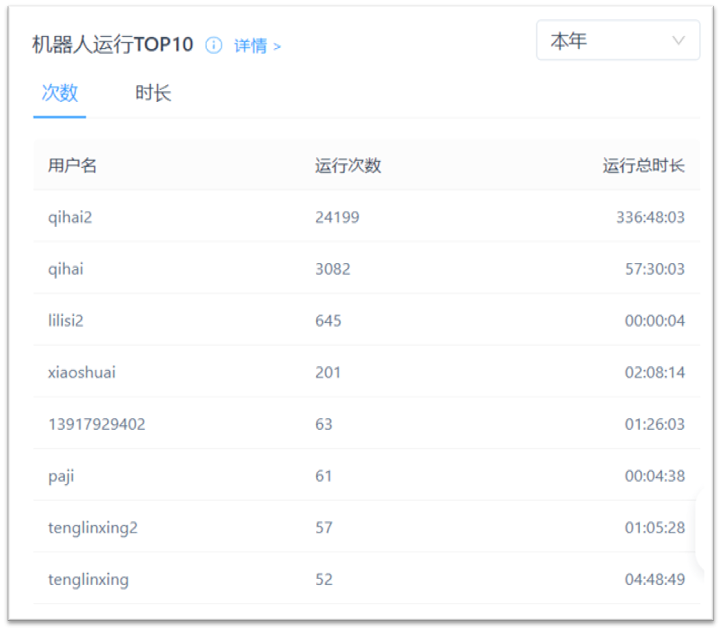Click the 机器人运行TOP10 panel title
722x631 pixels.
[x=113, y=45]
